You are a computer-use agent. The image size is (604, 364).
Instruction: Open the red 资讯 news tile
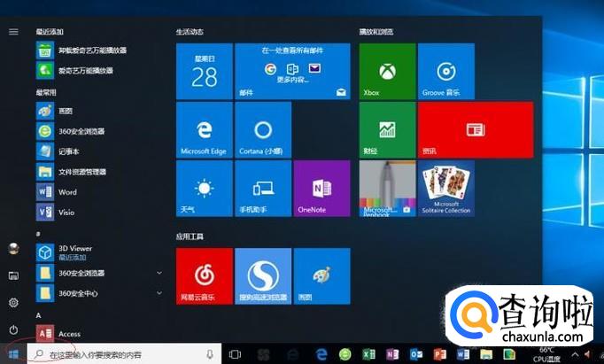[476, 130]
